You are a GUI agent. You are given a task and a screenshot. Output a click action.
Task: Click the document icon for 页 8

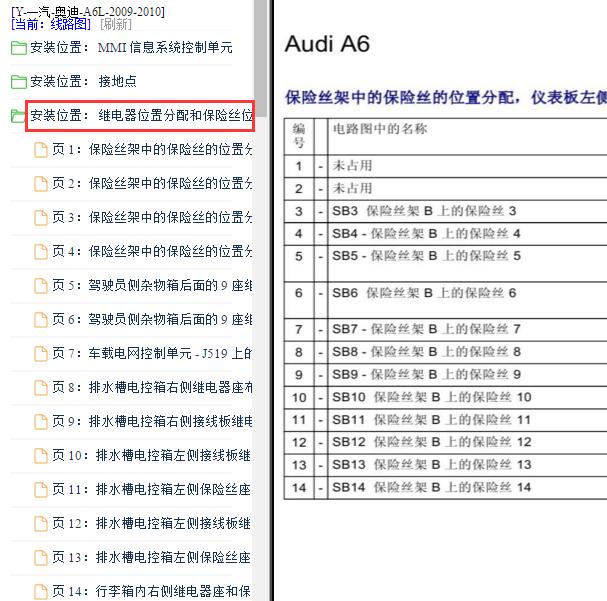pyautogui.click(x=41, y=387)
